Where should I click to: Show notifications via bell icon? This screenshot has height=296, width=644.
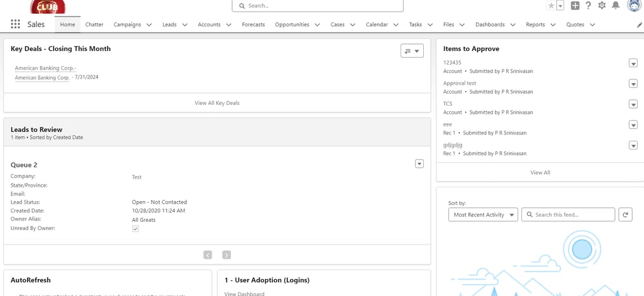click(616, 6)
